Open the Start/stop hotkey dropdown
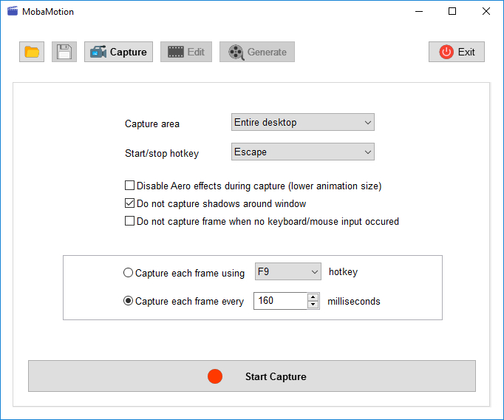Viewport: 504px width, 420px height. pos(303,152)
